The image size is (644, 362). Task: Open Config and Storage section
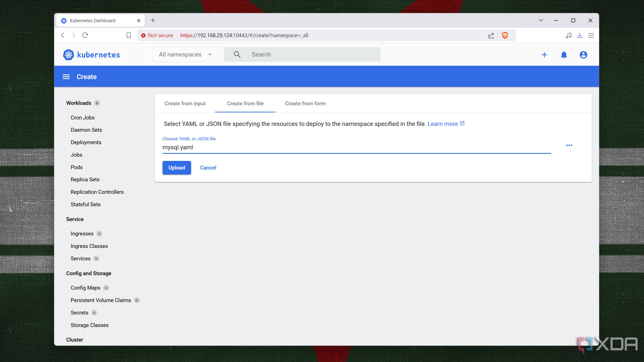(89, 273)
